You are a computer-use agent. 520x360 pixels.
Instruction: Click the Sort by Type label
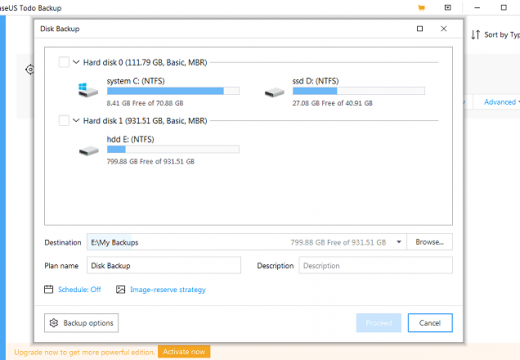pyautogui.click(x=502, y=35)
